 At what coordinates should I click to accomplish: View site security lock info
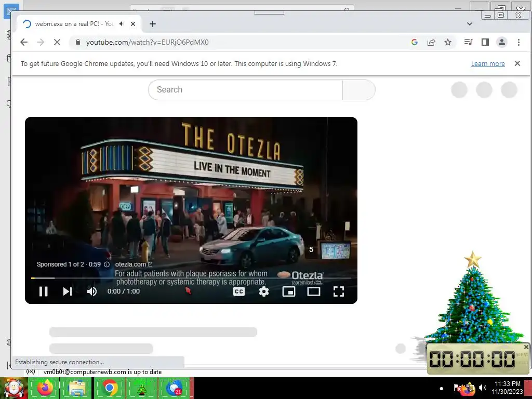pyautogui.click(x=78, y=42)
